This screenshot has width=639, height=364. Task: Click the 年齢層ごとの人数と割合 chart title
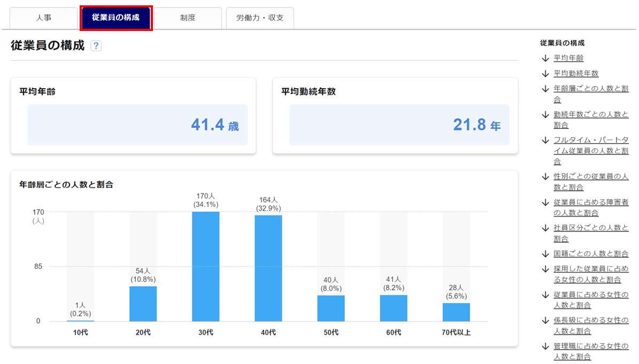[x=66, y=185]
